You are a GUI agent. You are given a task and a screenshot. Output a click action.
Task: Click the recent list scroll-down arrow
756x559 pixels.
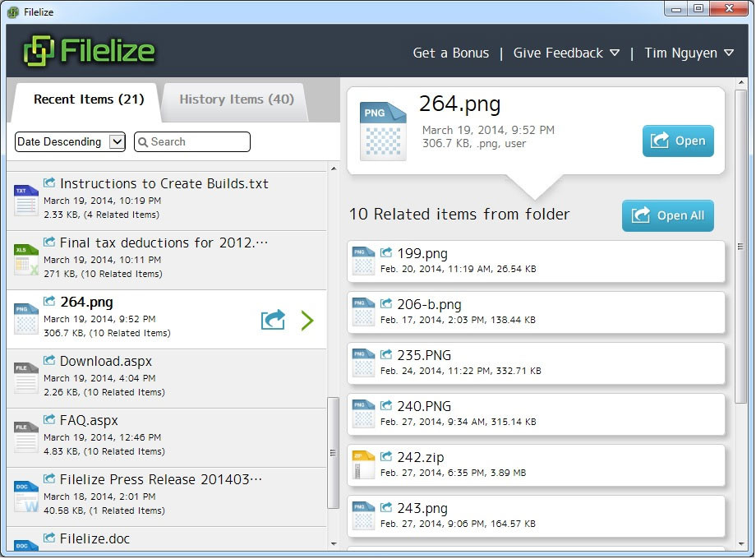pos(334,544)
